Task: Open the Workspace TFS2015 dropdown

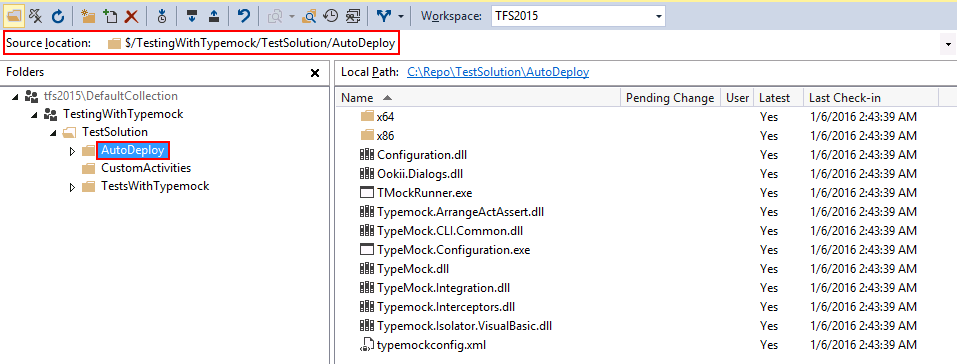Action: coord(578,16)
